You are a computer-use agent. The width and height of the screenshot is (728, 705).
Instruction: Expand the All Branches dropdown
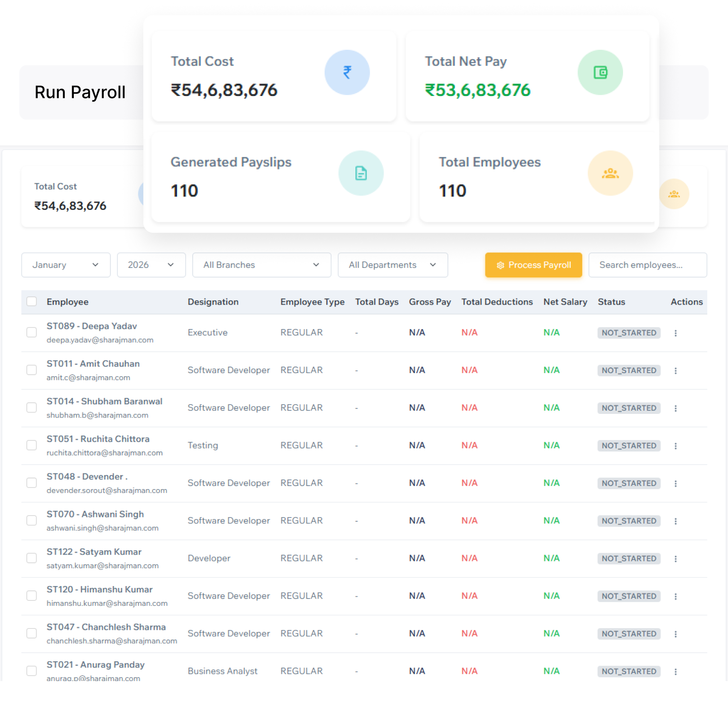tap(261, 265)
